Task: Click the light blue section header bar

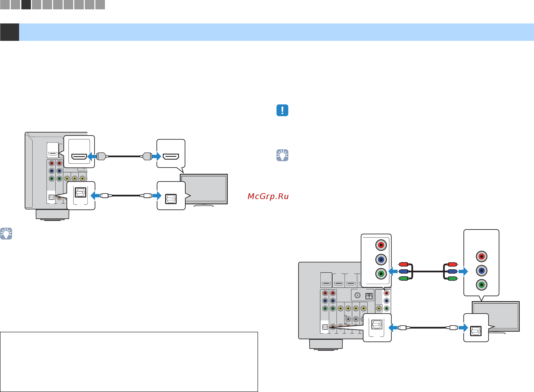Action: (x=276, y=32)
